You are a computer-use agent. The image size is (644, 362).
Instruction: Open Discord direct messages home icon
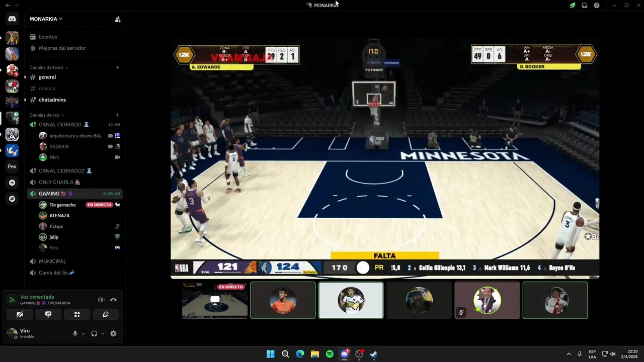coord(12,19)
